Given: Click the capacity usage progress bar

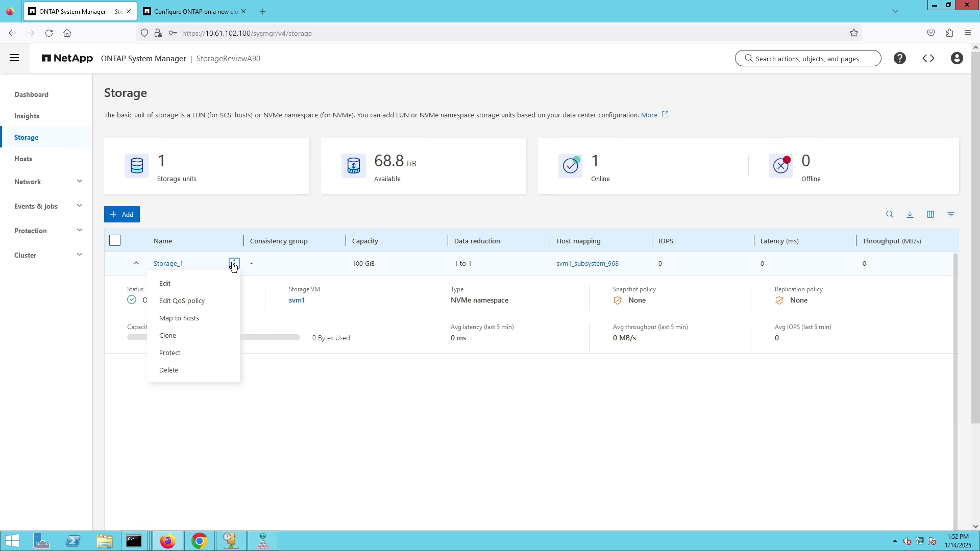Looking at the screenshot, I should tap(213, 337).
